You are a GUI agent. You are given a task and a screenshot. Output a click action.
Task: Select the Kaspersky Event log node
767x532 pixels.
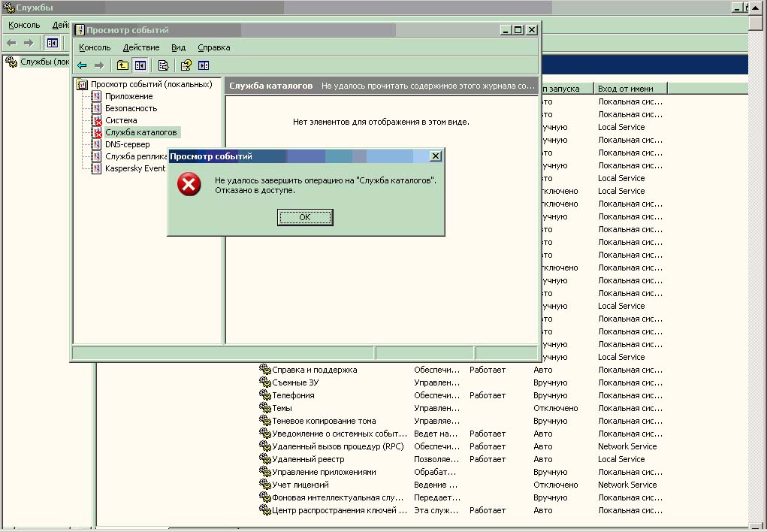pos(135,168)
